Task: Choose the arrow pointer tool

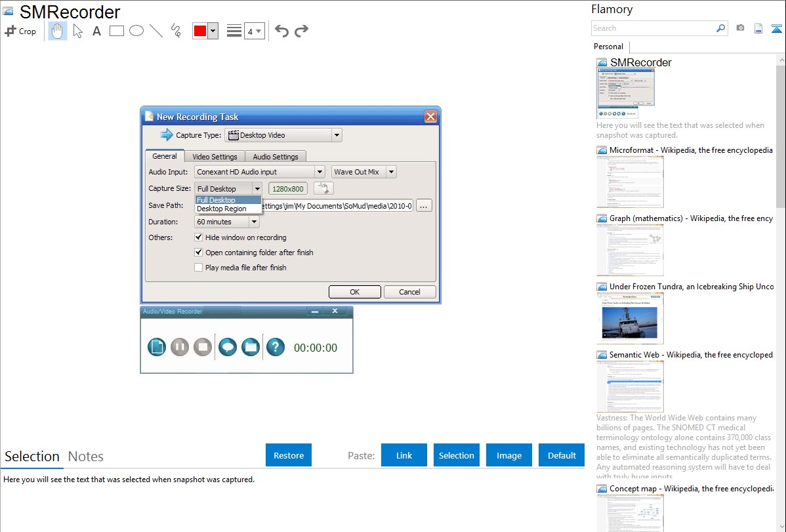Action: click(x=77, y=31)
